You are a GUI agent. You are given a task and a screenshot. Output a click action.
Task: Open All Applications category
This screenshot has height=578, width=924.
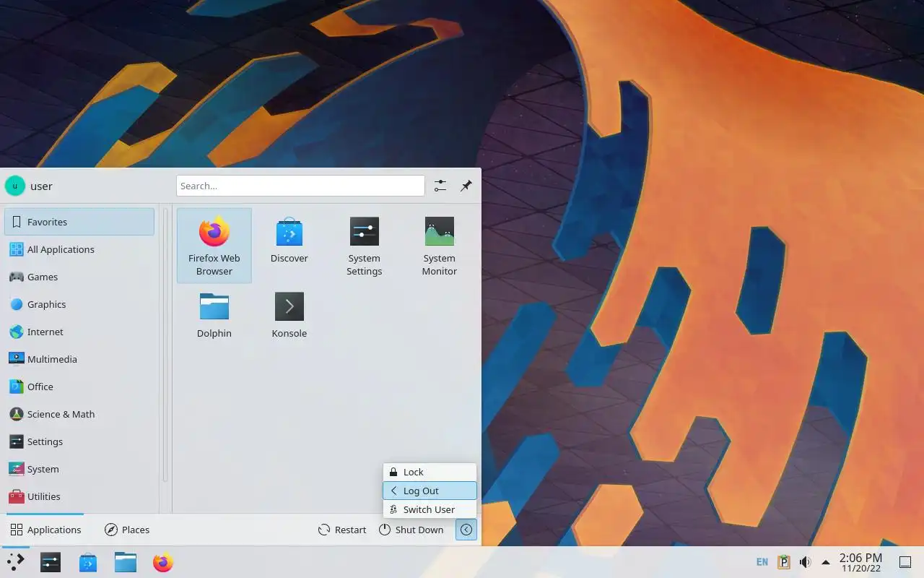(x=79, y=249)
